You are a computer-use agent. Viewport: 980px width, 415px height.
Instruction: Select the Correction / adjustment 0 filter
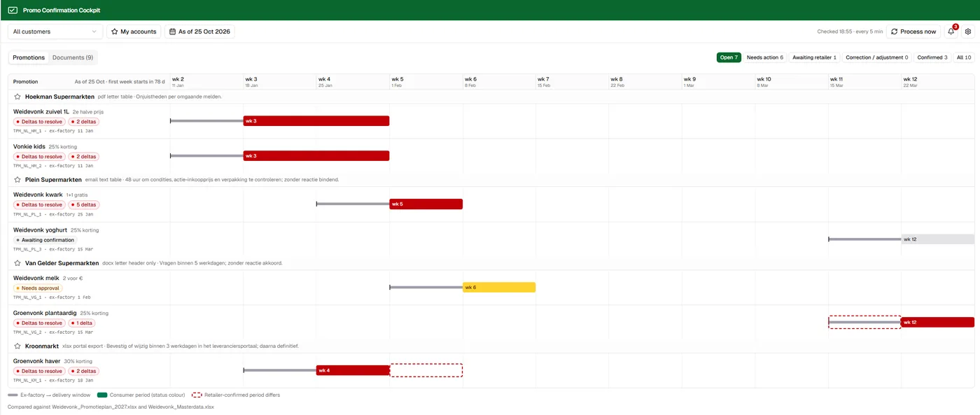[876, 57]
